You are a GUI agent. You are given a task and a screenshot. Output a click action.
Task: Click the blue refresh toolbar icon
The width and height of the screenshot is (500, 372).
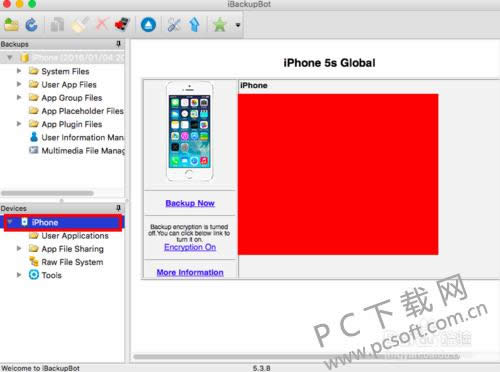pos(32,25)
